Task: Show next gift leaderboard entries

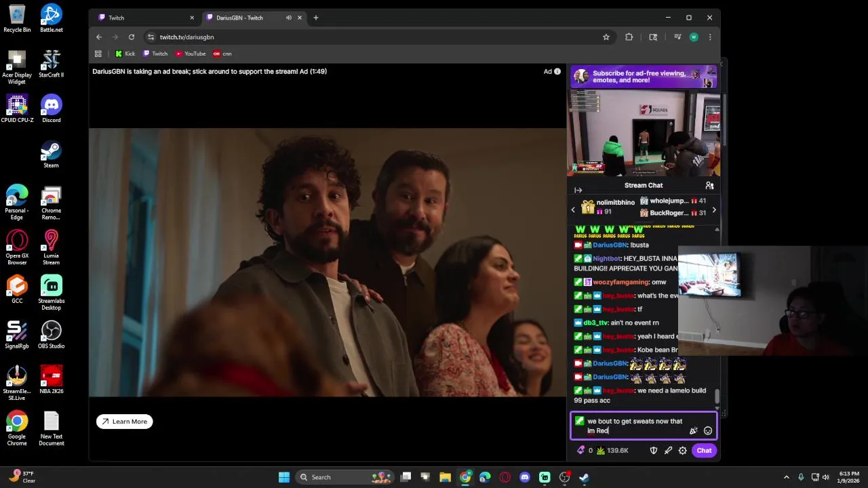Action: click(x=713, y=210)
